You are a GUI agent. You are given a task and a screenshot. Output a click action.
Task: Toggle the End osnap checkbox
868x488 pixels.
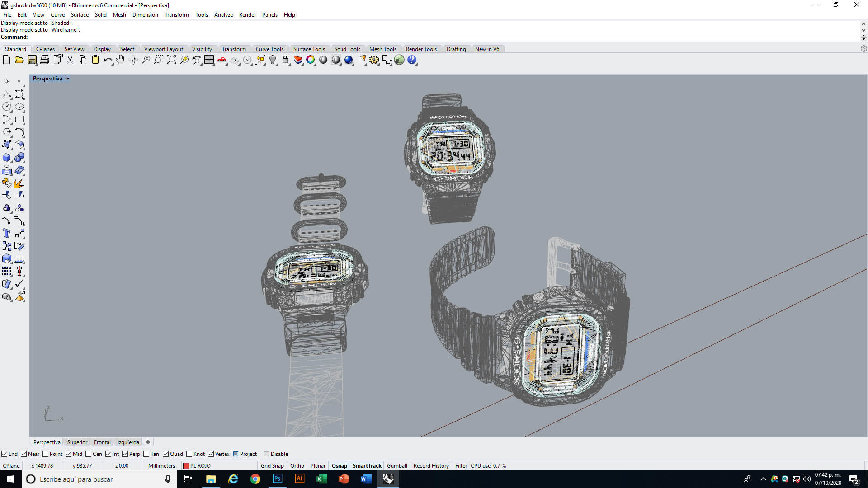click(5, 454)
